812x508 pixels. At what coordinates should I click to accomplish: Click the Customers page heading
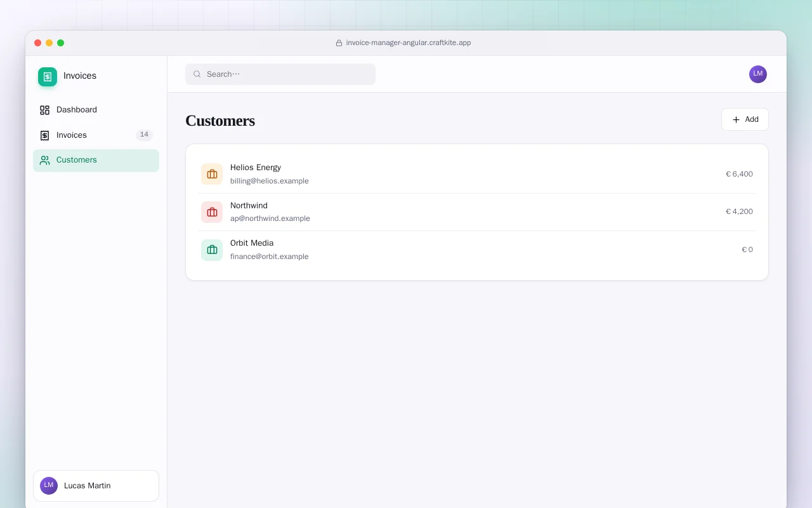pyautogui.click(x=220, y=121)
